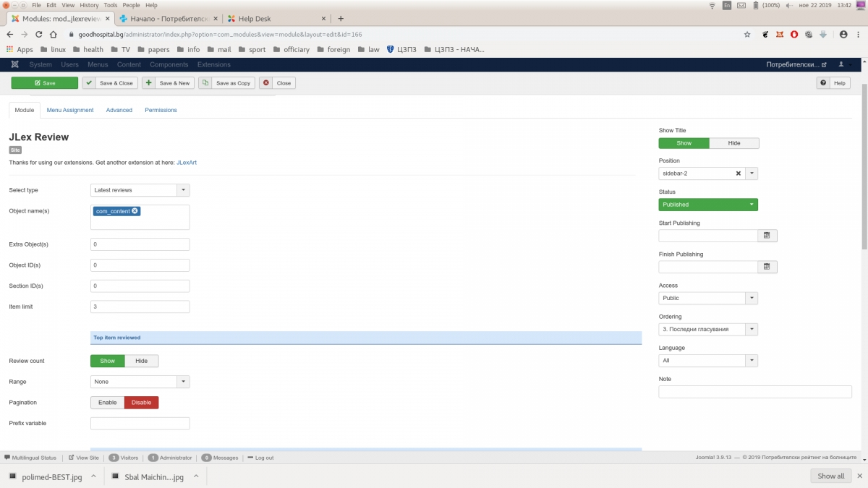Screen dimensions: 868x488
Task: Enable Pagination option
Action: 107,402
